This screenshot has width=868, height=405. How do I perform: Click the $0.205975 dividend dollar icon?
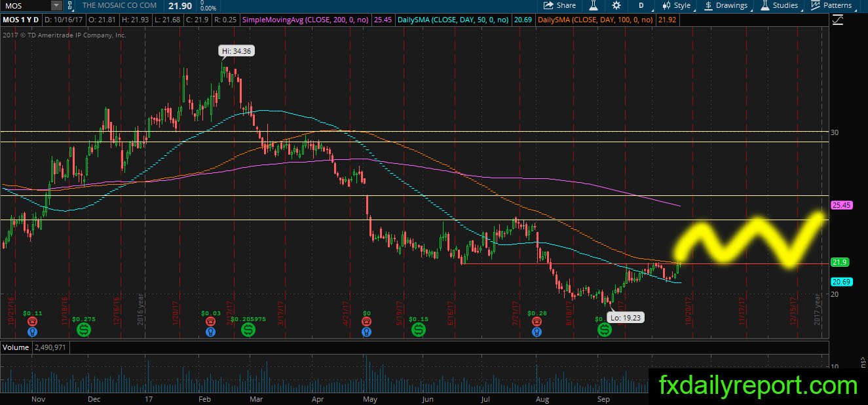coord(248,330)
